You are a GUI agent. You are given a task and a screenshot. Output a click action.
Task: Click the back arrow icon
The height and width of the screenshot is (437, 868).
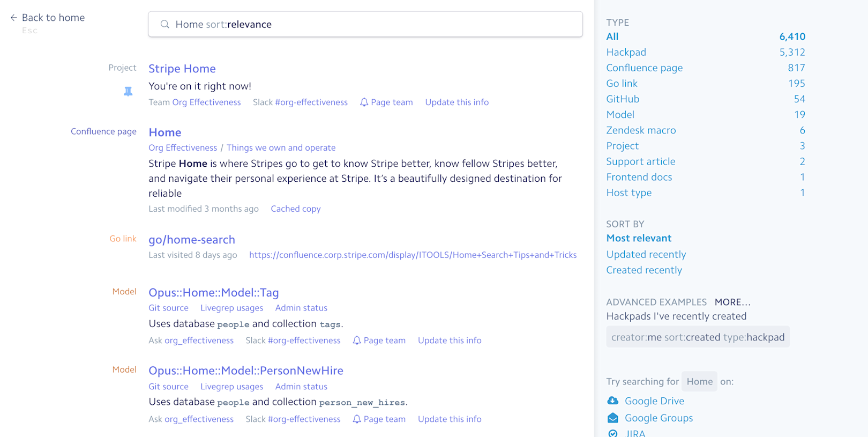[14, 18]
